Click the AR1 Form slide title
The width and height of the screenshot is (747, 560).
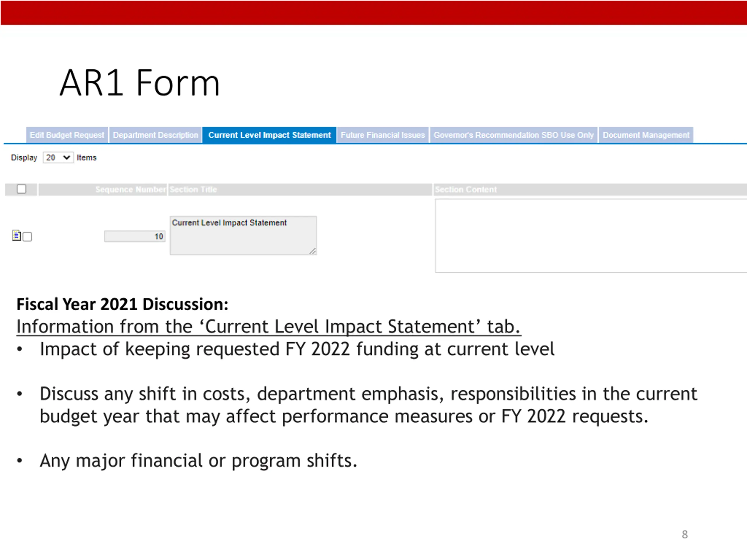(x=140, y=83)
